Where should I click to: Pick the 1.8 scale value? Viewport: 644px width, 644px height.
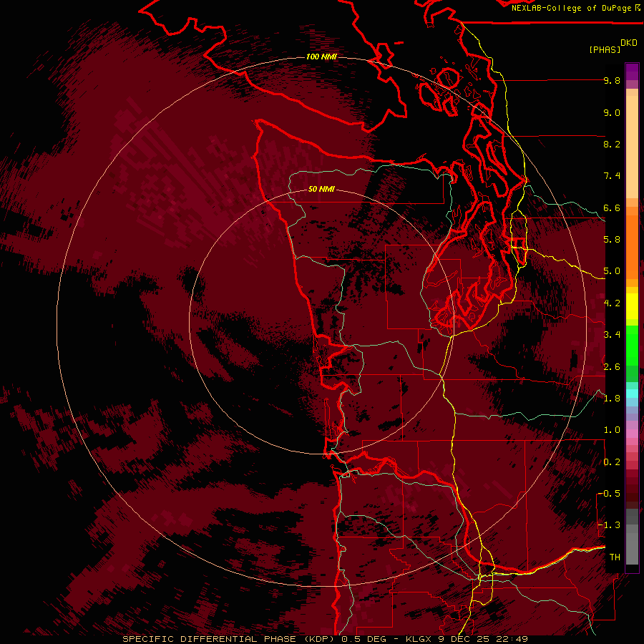click(x=612, y=399)
